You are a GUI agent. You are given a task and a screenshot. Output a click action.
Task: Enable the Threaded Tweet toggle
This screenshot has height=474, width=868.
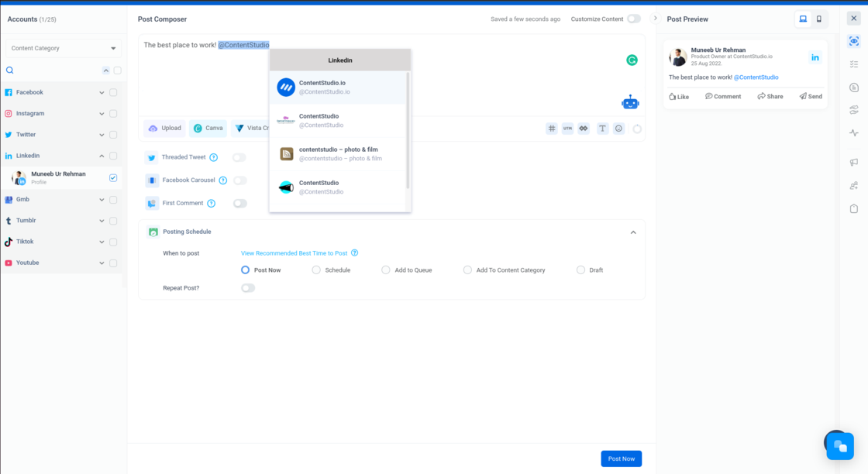click(239, 157)
